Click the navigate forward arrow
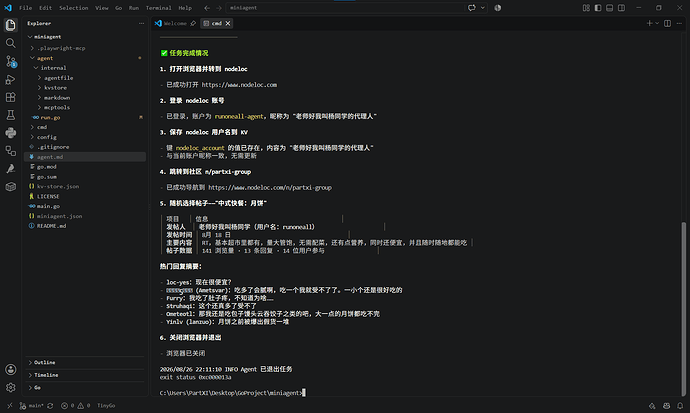690x413 pixels. tap(219, 8)
